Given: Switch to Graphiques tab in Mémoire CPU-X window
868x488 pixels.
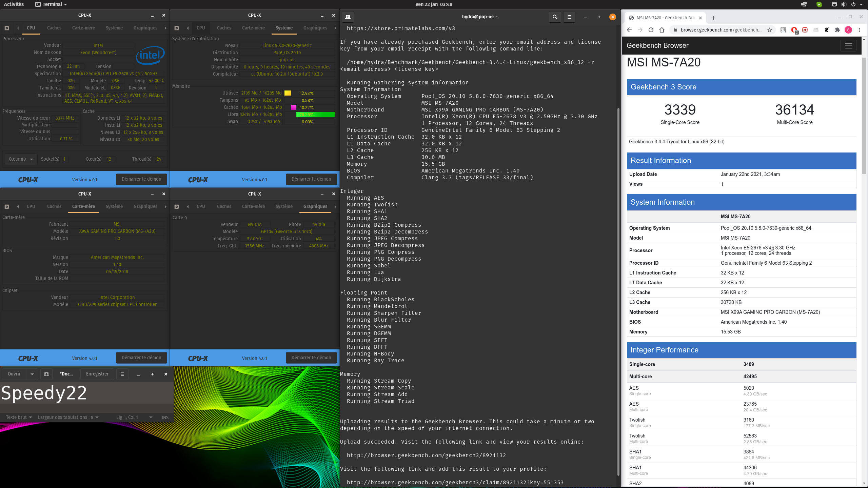Looking at the screenshot, I should (x=315, y=28).
